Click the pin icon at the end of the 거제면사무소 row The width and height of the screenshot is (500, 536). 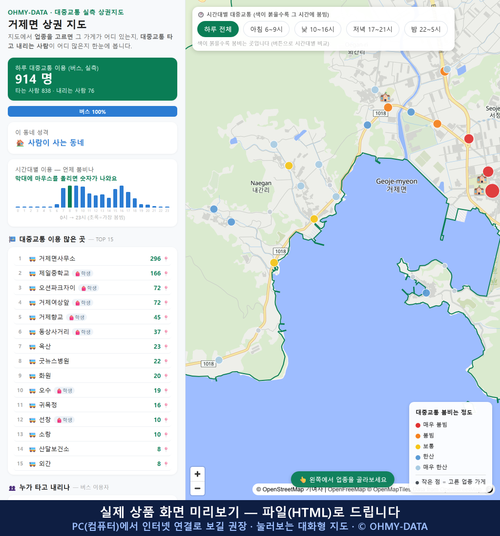[x=166, y=258]
